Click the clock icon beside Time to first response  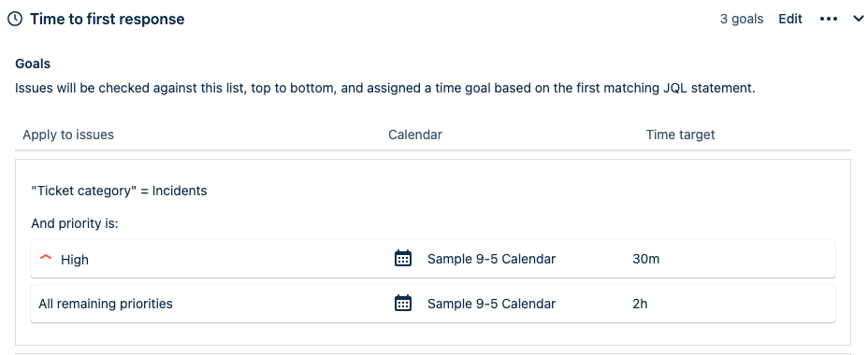click(x=15, y=19)
